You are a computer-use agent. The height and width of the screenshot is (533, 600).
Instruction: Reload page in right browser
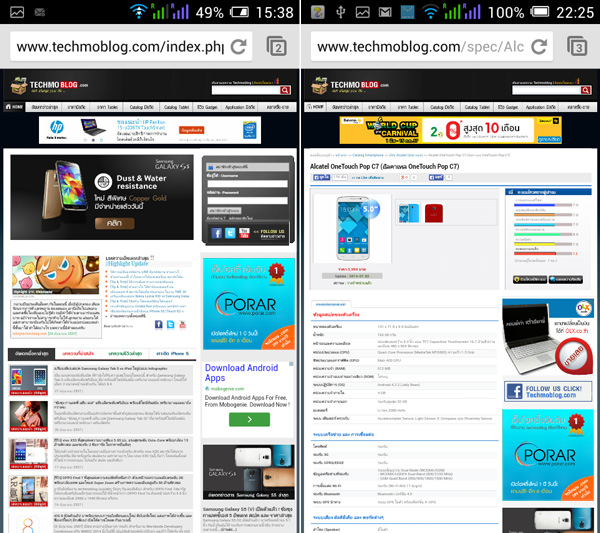540,47
